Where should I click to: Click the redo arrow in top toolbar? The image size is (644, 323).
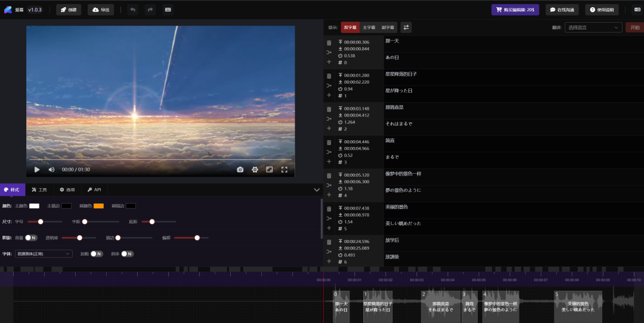(150, 10)
